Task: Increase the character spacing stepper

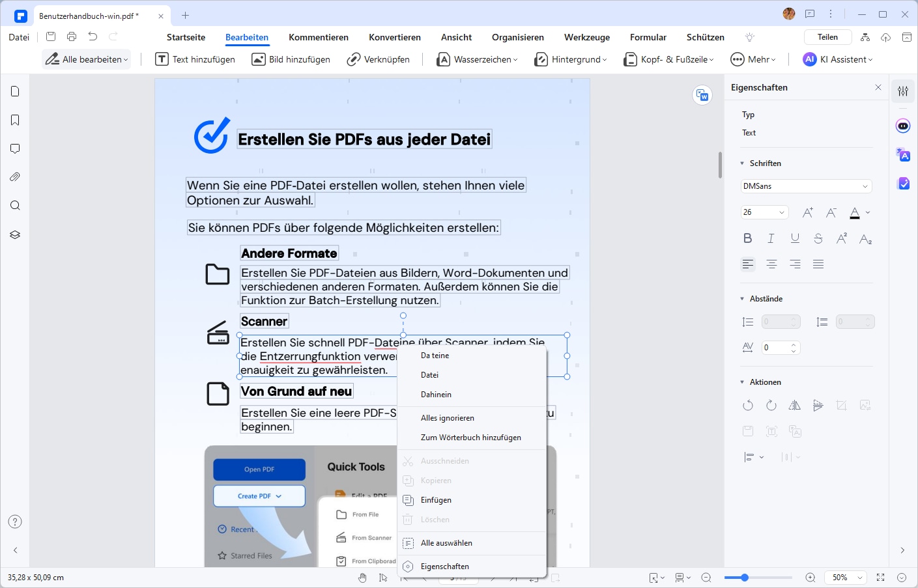Action: [x=794, y=344]
